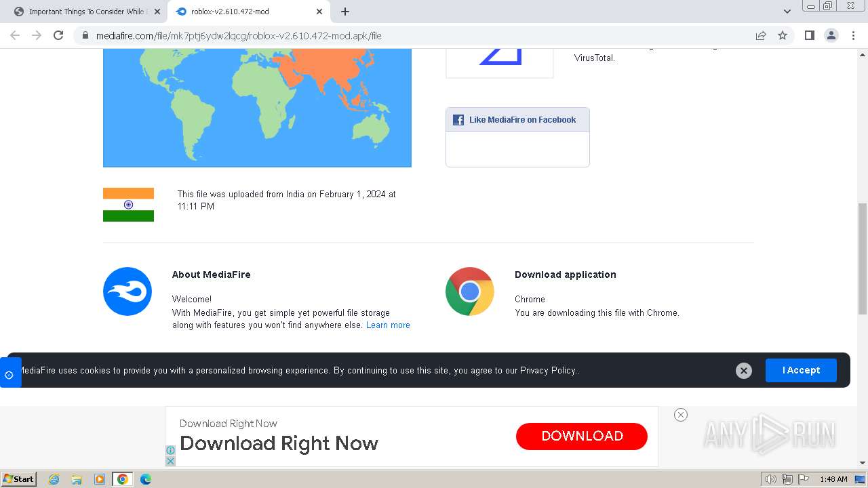Close the roblox-v2.610.472-mod tab

point(319,12)
